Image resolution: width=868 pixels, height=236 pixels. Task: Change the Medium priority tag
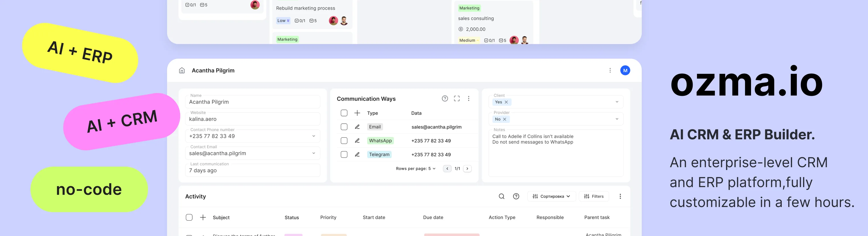point(469,40)
